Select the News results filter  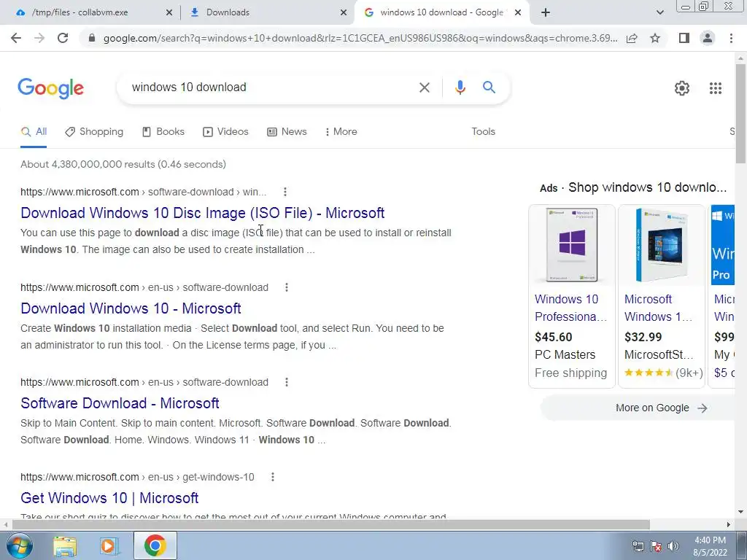coord(287,131)
